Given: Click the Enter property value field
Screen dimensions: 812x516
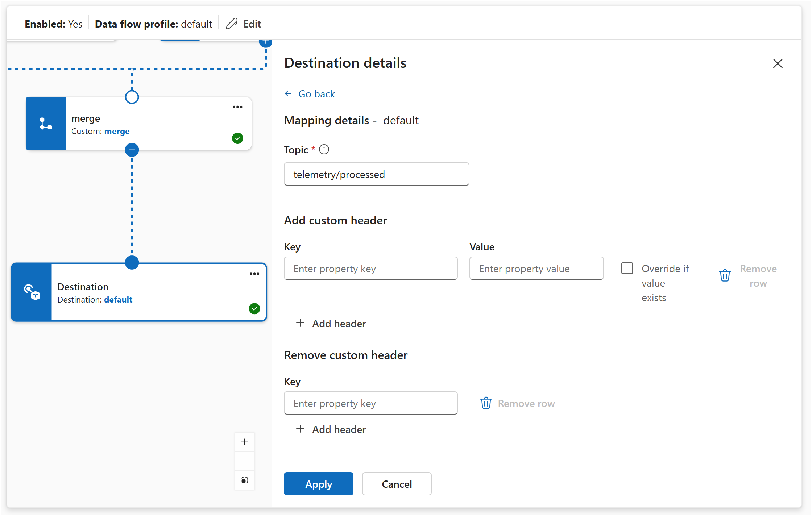Looking at the screenshot, I should [x=536, y=268].
